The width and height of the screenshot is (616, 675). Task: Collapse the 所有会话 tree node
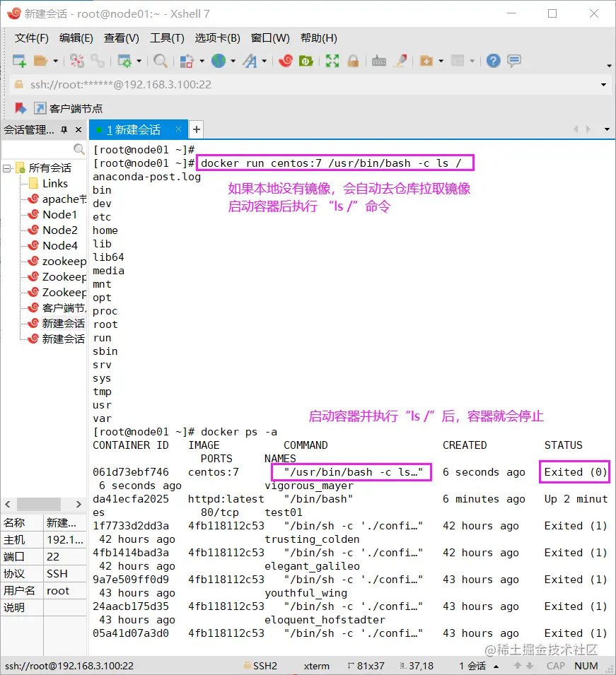6,168
